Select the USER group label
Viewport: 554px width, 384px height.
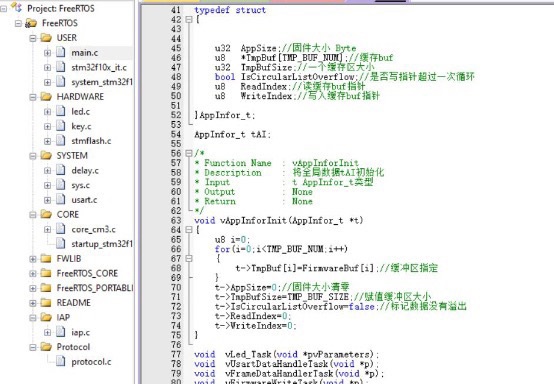[67, 38]
